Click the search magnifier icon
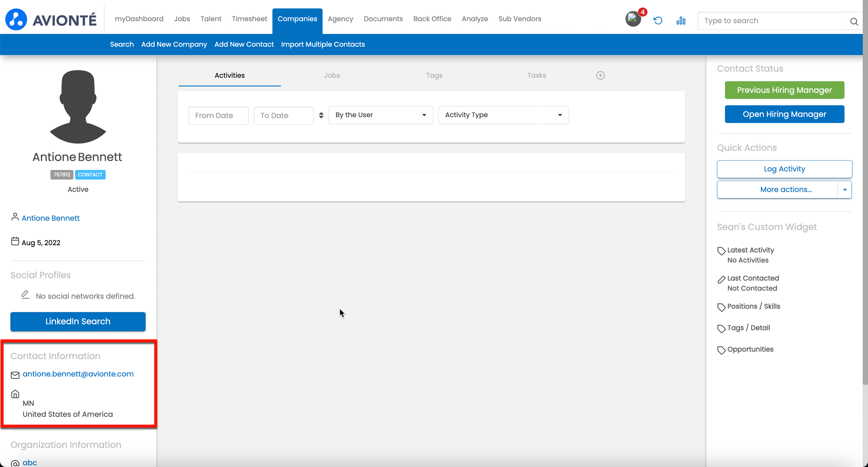The image size is (868, 467). tap(854, 21)
